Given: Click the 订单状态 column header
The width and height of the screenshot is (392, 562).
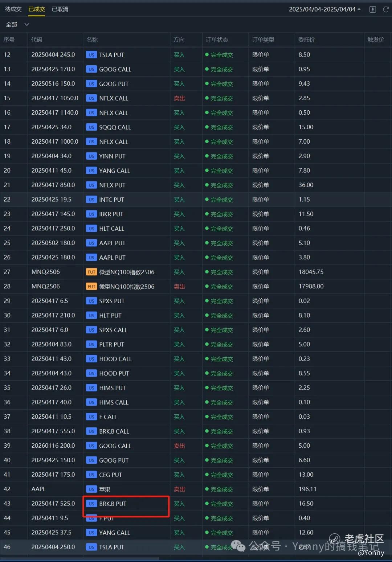Looking at the screenshot, I should pos(217,40).
